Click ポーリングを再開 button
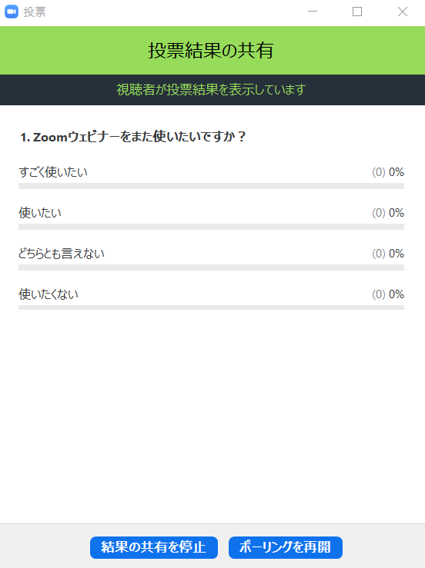425x568 pixels. tap(286, 547)
